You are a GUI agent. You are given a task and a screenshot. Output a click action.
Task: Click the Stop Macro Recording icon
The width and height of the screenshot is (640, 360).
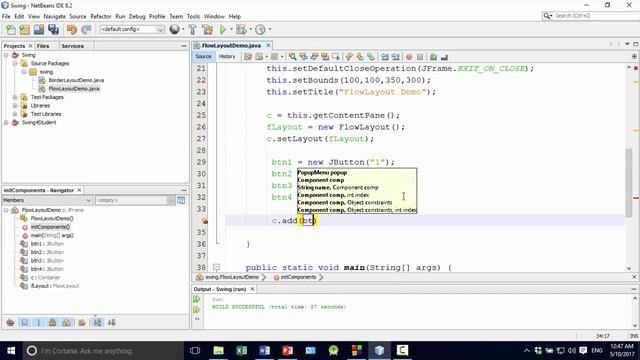pos(420,57)
